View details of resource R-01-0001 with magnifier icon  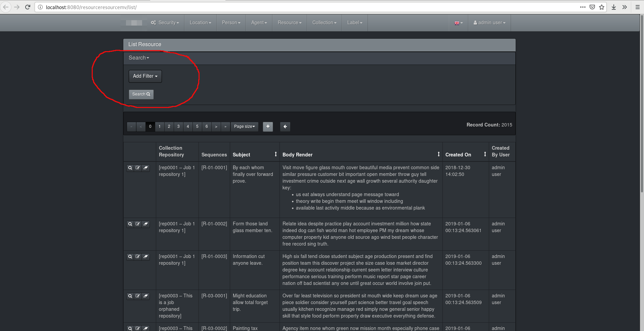(130, 168)
